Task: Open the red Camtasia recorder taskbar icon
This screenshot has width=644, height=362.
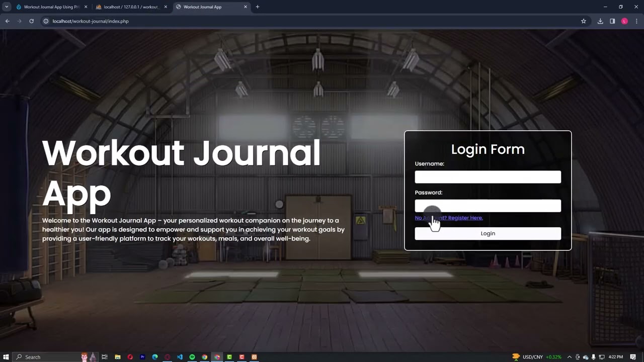Action: (x=242, y=357)
